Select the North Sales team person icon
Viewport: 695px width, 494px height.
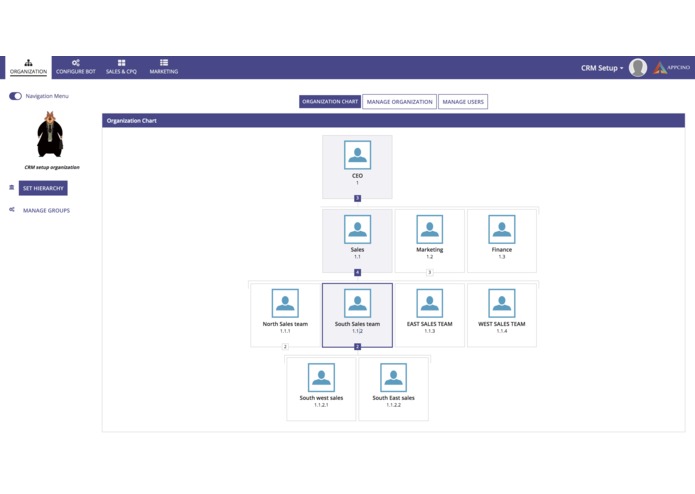coord(285,303)
